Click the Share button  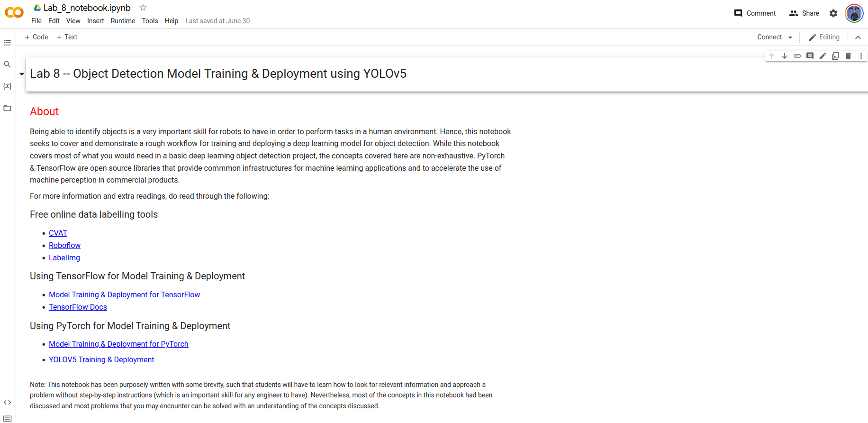(x=804, y=13)
